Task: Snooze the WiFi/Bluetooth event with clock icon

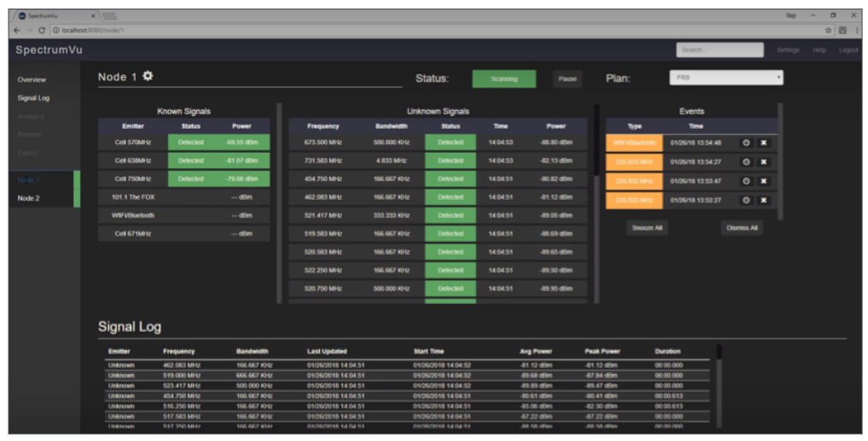Action: (x=745, y=142)
